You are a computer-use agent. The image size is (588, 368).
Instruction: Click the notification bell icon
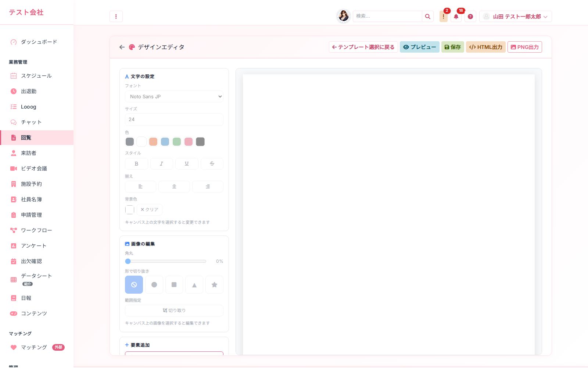pyautogui.click(x=456, y=17)
